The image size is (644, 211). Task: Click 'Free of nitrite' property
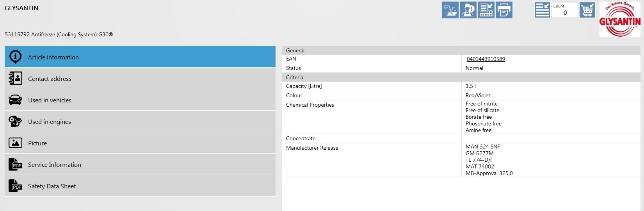pyautogui.click(x=482, y=104)
